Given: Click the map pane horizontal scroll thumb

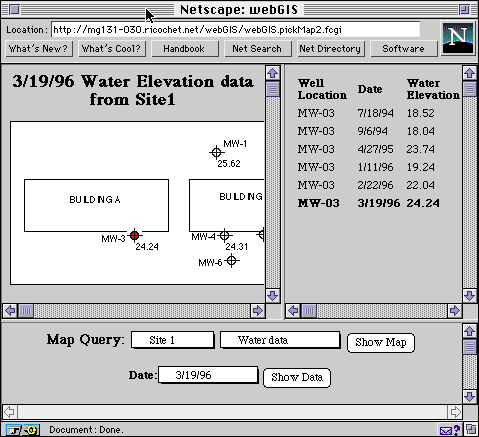Looking at the screenshot, I should (26, 311).
